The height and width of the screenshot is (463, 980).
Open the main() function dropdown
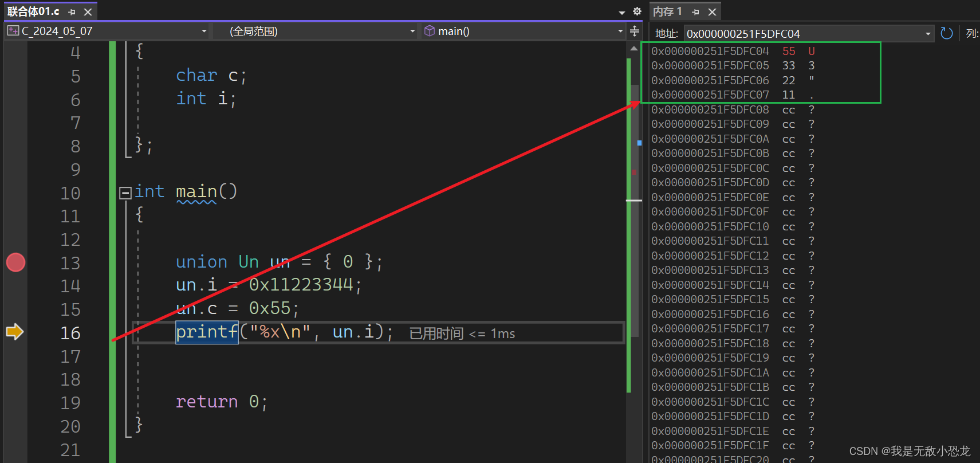pos(524,31)
